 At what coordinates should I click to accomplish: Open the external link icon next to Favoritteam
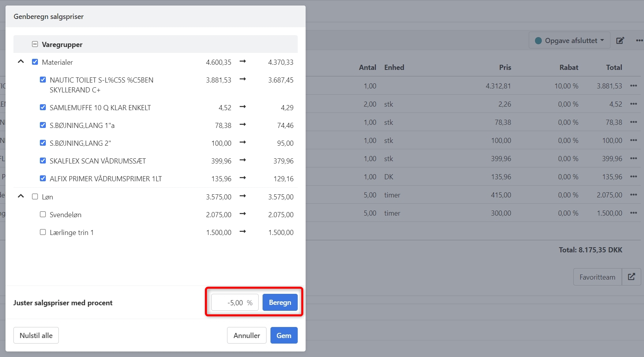click(631, 277)
